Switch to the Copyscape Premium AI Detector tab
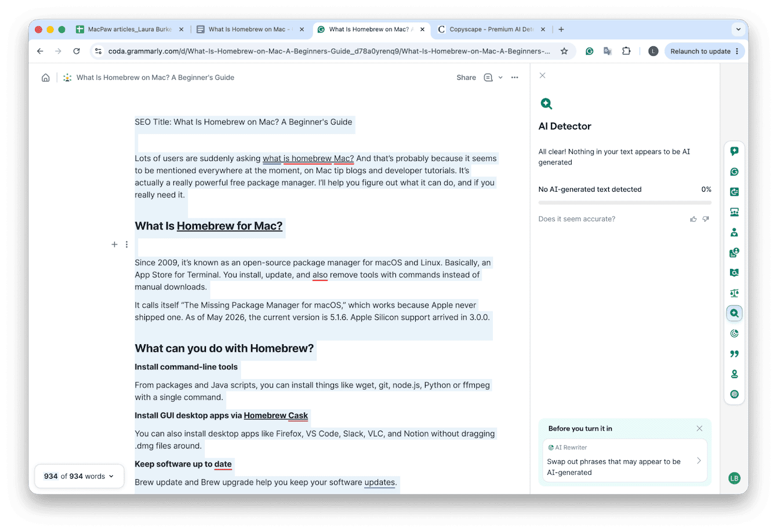The width and height of the screenshot is (777, 532). click(491, 29)
